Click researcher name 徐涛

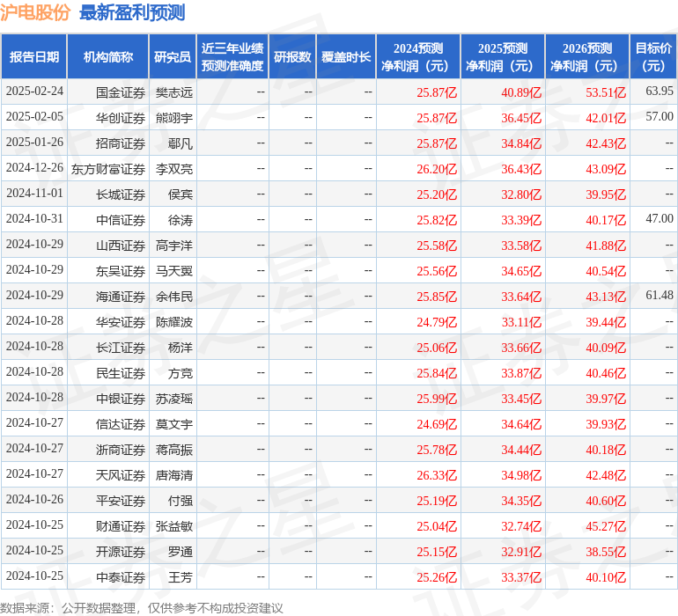(x=181, y=220)
